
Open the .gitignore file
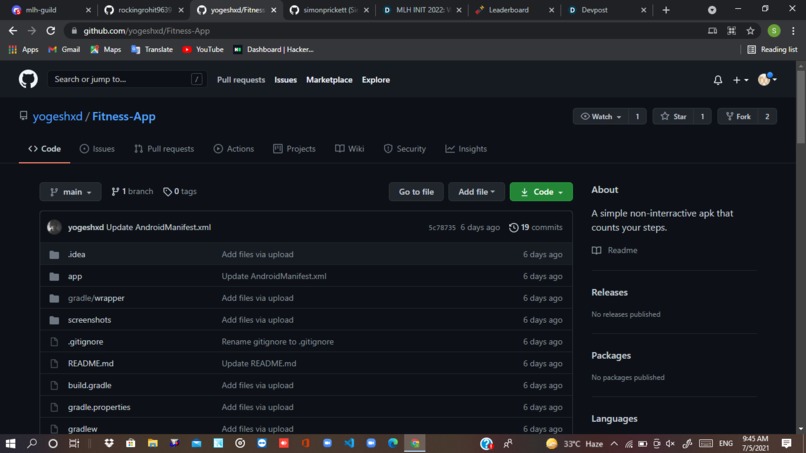coord(85,341)
